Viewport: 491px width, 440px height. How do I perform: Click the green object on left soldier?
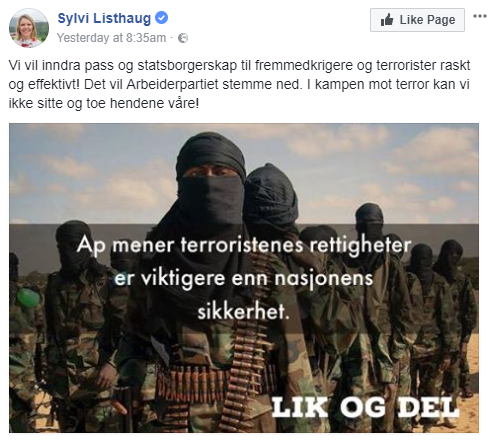pyautogui.click(x=28, y=297)
